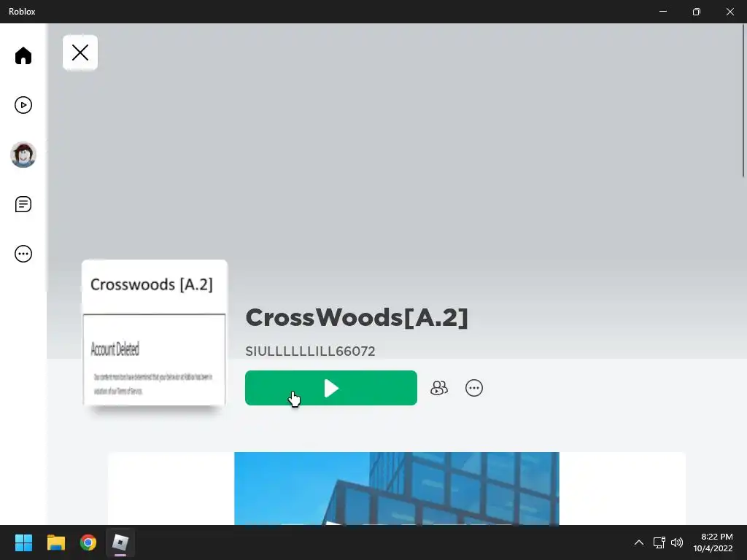This screenshot has width=747, height=560.
Task: Open the More ellipsis sidebar icon
Action: pyautogui.click(x=23, y=254)
